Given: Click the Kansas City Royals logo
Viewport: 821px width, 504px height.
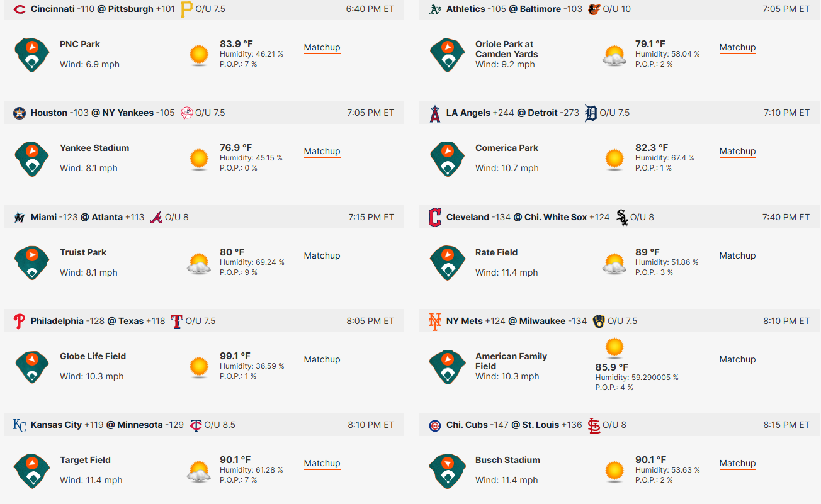Looking at the screenshot, I should point(20,425).
